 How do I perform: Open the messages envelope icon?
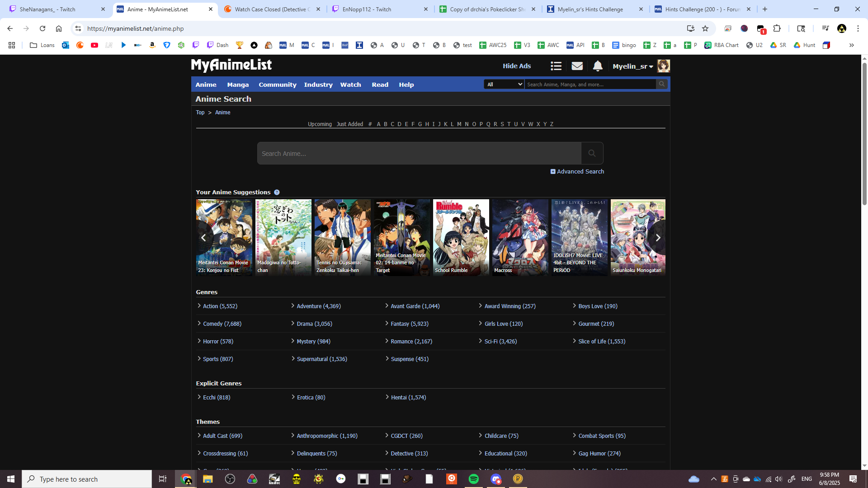577,66
